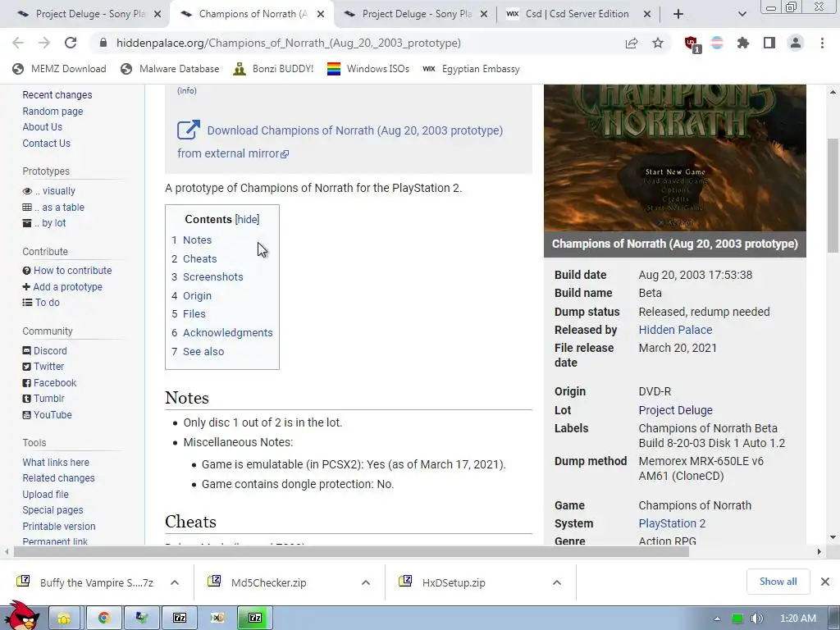Viewport: 840px width, 630px height.
Task: Toggle the browser side panel icon
Action: tap(769, 43)
